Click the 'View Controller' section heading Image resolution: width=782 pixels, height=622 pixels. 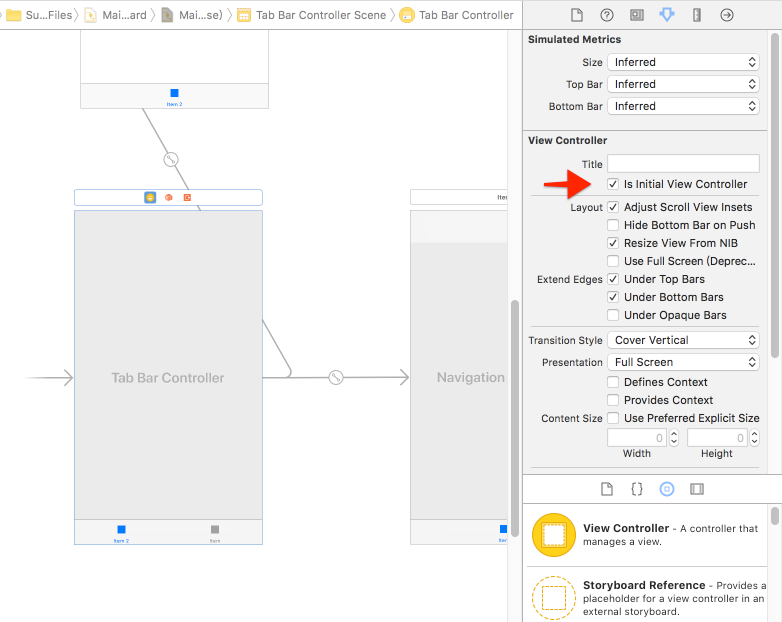point(568,140)
